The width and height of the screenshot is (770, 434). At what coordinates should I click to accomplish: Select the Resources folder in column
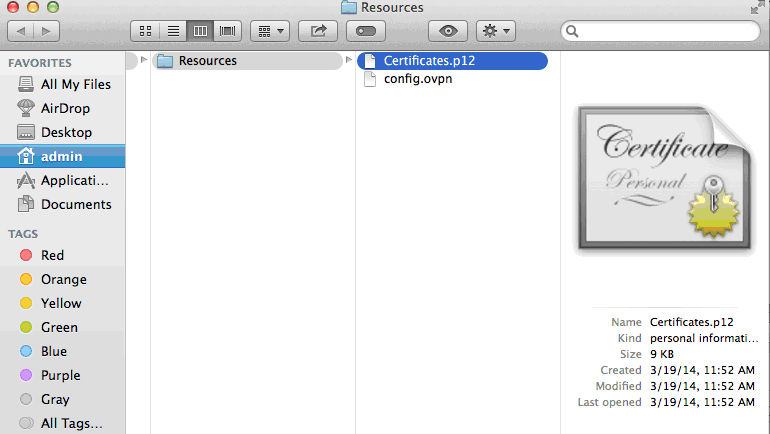248,61
